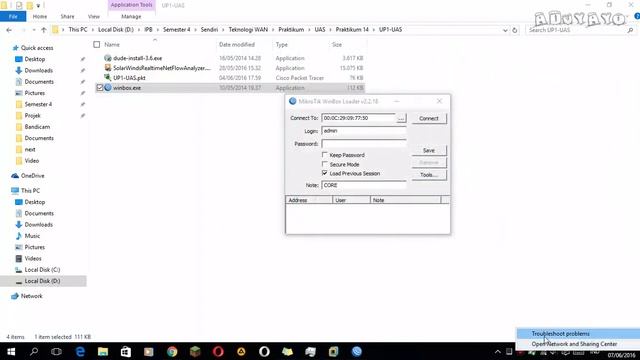Click the Save button in WinBox
The image size is (640, 360).
pos(429,150)
